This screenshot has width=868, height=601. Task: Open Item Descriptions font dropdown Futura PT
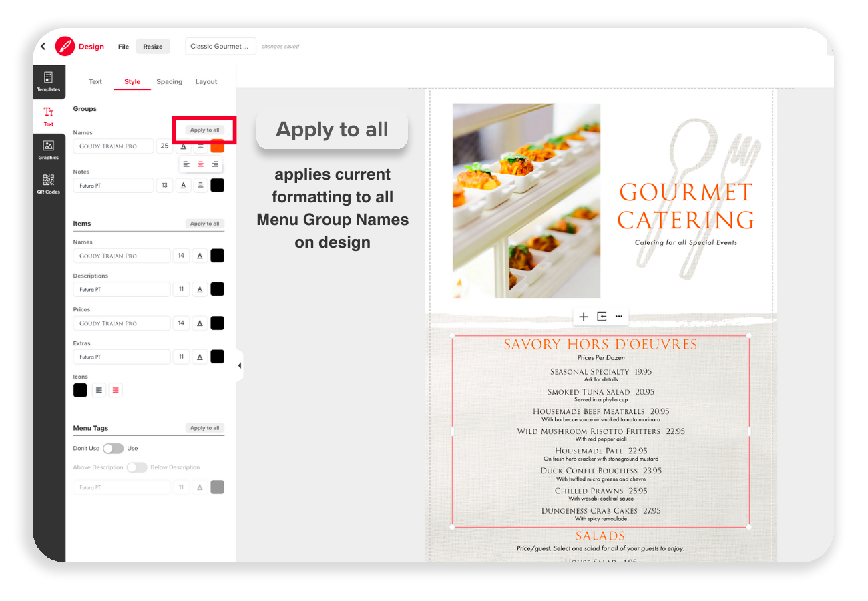122,290
